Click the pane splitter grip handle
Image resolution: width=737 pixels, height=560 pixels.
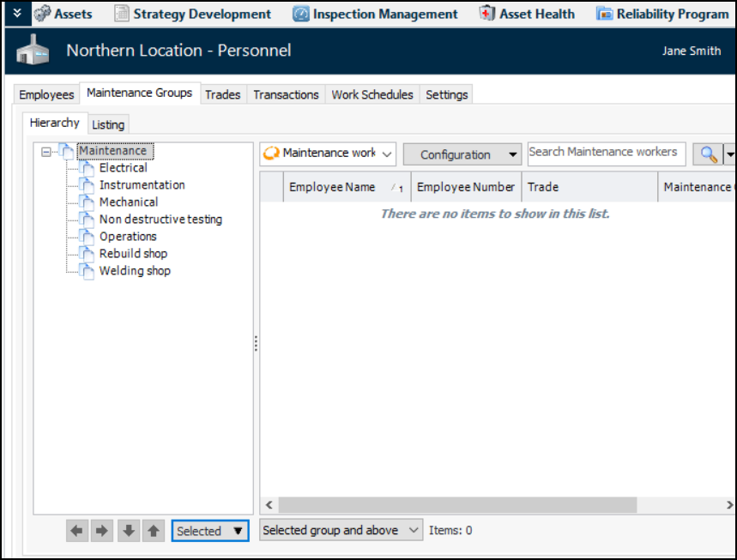point(256,343)
